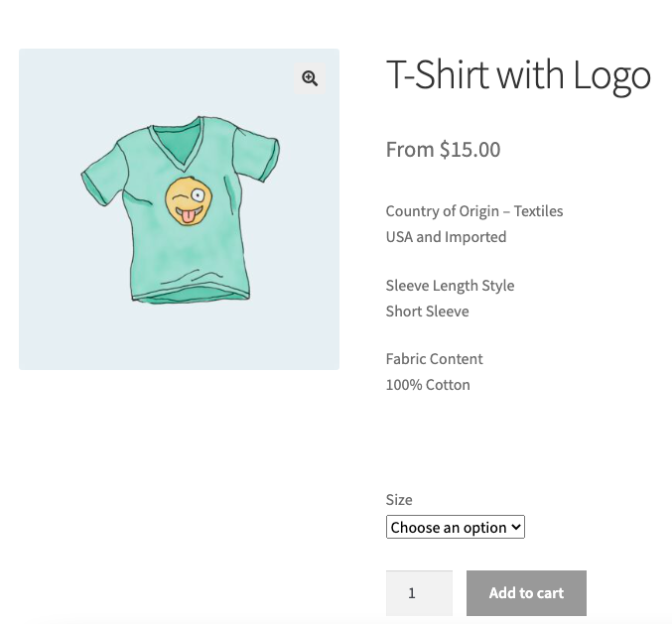The height and width of the screenshot is (624, 672).
Task: Open the Size "Choose an option" dropdown
Action: (x=454, y=528)
